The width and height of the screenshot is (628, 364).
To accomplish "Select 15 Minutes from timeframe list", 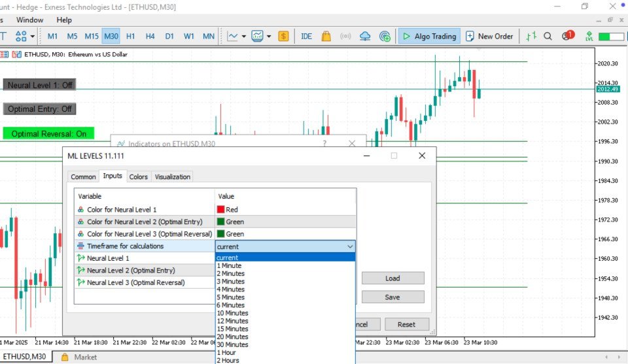I will pyautogui.click(x=232, y=329).
